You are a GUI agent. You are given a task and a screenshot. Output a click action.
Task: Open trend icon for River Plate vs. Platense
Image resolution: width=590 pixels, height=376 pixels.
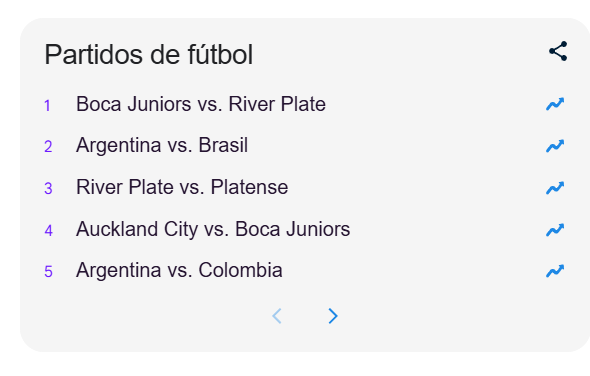click(555, 187)
